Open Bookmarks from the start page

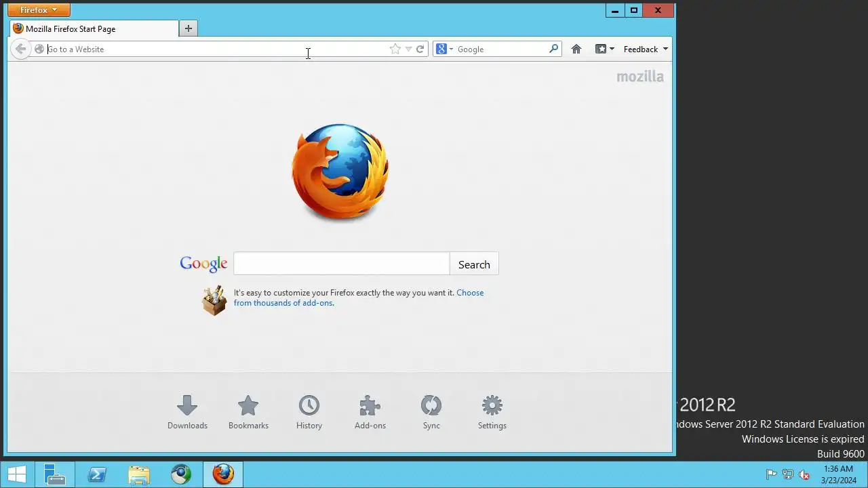[248, 412]
